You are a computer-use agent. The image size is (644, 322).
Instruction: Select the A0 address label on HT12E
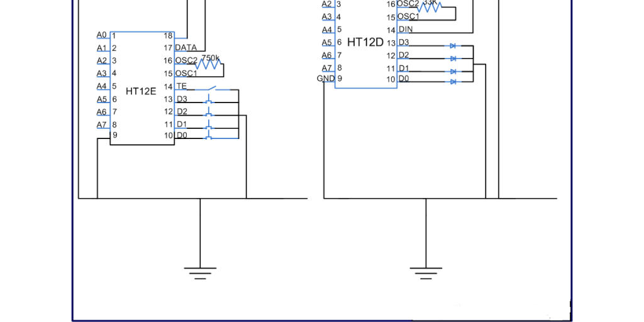[x=101, y=35]
